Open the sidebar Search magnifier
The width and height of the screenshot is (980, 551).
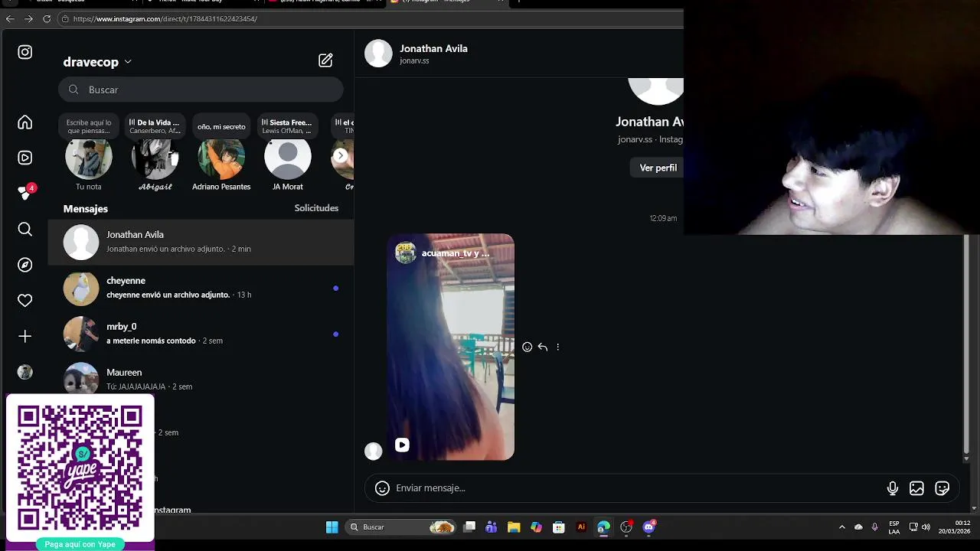[x=25, y=229]
